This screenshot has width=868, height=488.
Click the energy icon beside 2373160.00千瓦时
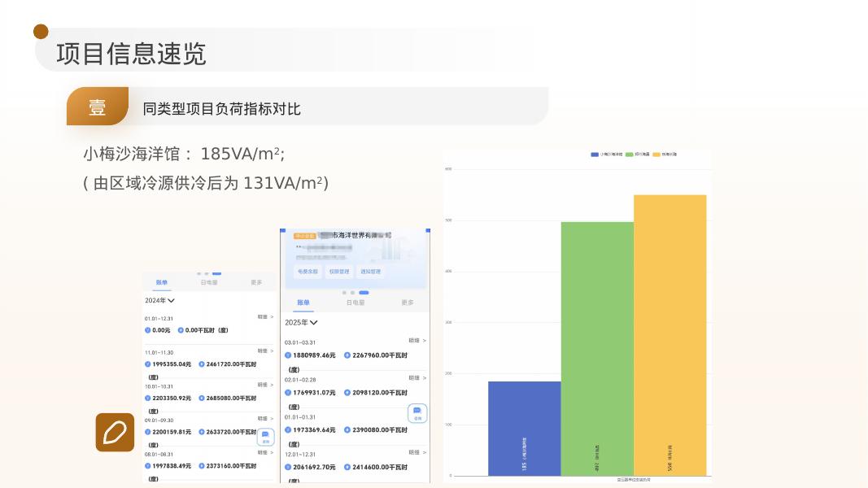[202, 466]
